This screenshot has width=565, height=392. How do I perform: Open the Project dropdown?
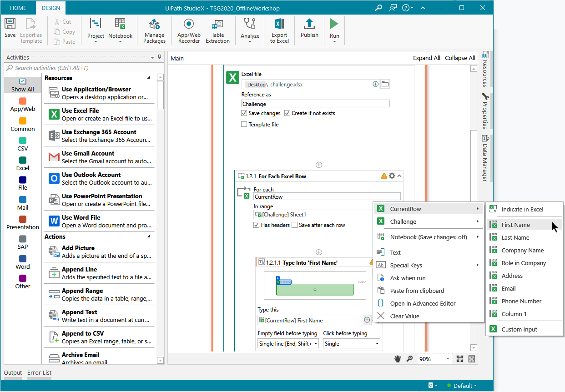[x=96, y=31]
